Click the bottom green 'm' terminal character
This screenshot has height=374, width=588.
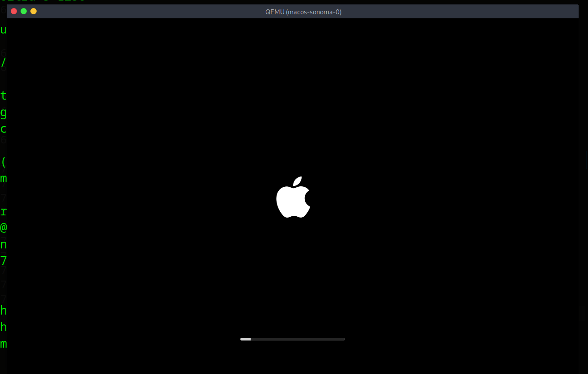(x=3, y=344)
